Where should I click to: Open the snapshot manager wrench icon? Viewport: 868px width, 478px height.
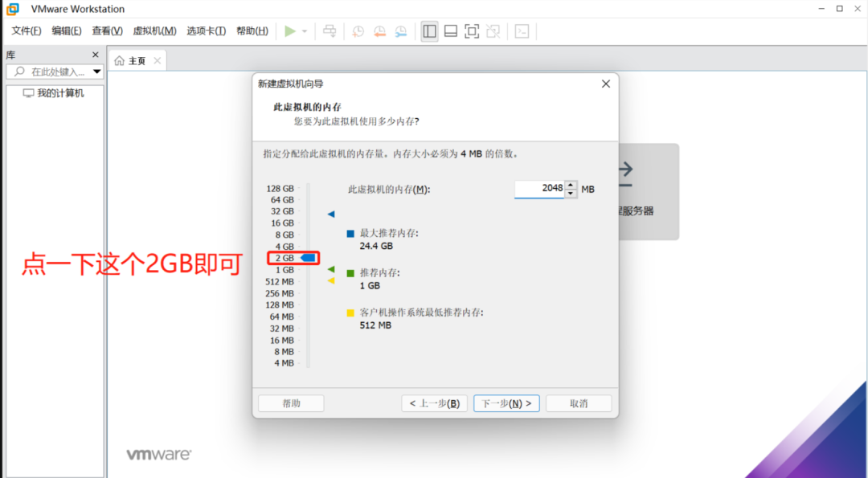[x=401, y=31]
